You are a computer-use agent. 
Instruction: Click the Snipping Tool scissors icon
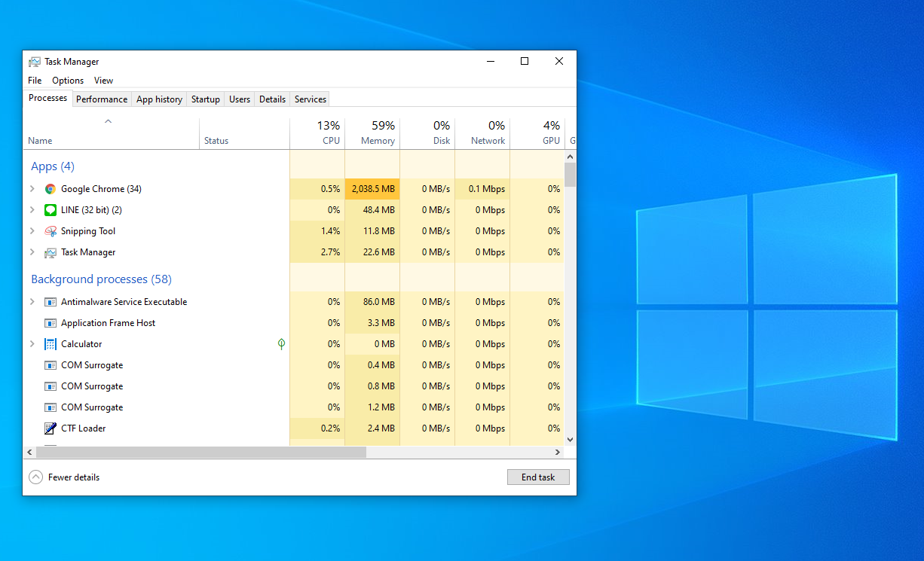pos(50,231)
